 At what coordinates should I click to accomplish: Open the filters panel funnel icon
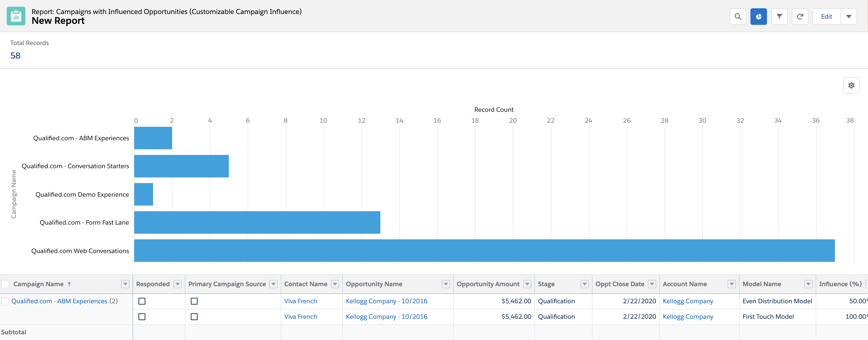tap(779, 17)
